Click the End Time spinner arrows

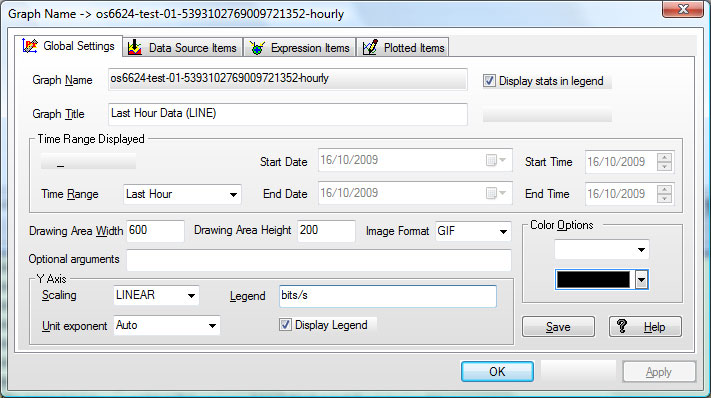click(664, 194)
